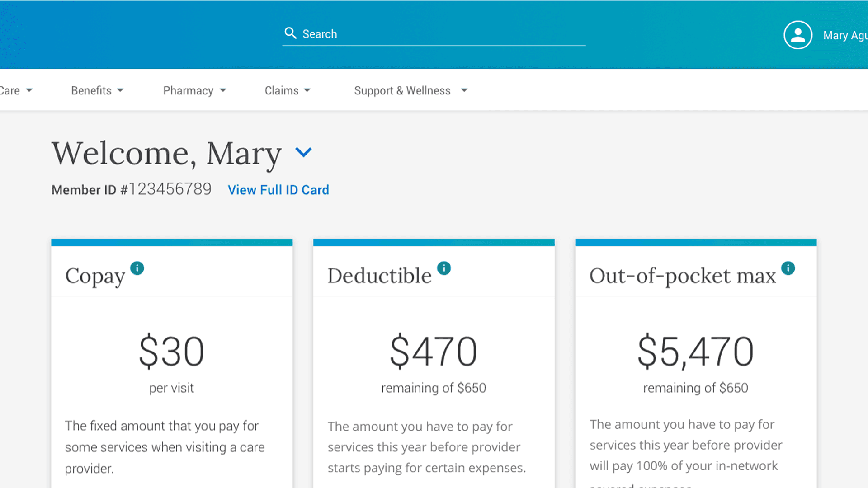
Task: Click the $30 per visit amount
Action: 171,352
